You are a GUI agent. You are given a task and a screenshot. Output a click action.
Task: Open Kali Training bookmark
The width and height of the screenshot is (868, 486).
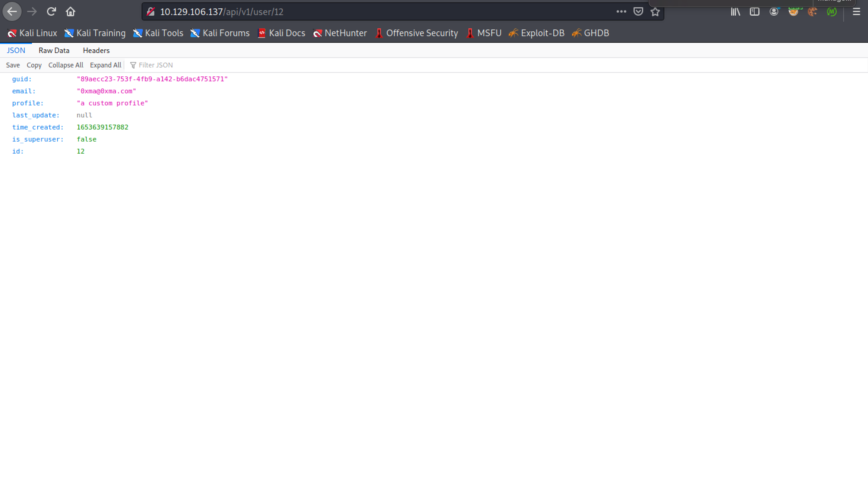95,33
